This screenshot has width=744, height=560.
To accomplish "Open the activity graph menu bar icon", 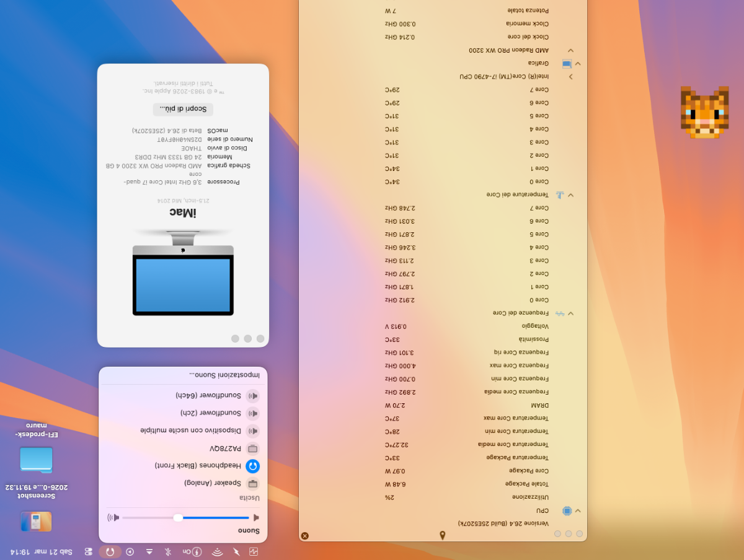I will click(x=254, y=551).
